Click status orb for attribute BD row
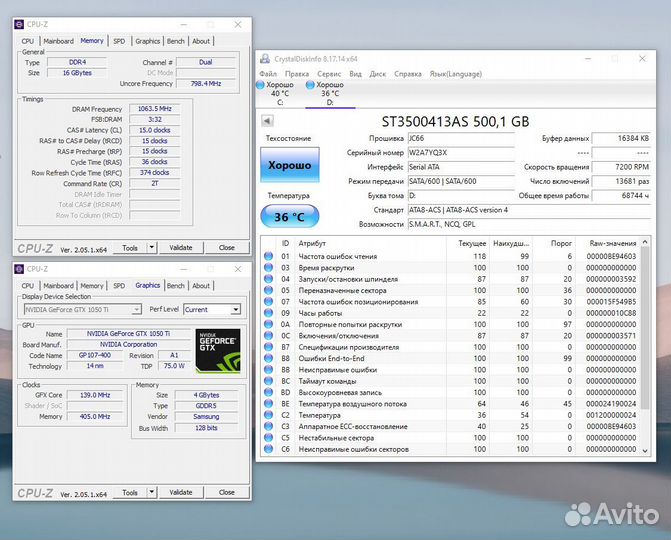Image resolution: width=671 pixels, height=540 pixels. pos(268,392)
